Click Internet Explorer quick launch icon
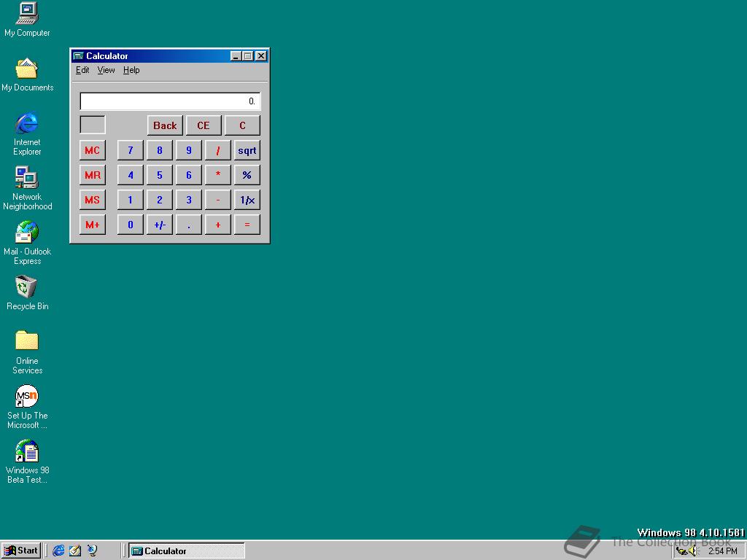Image resolution: width=747 pixels, height=560 pixels. 58,551
